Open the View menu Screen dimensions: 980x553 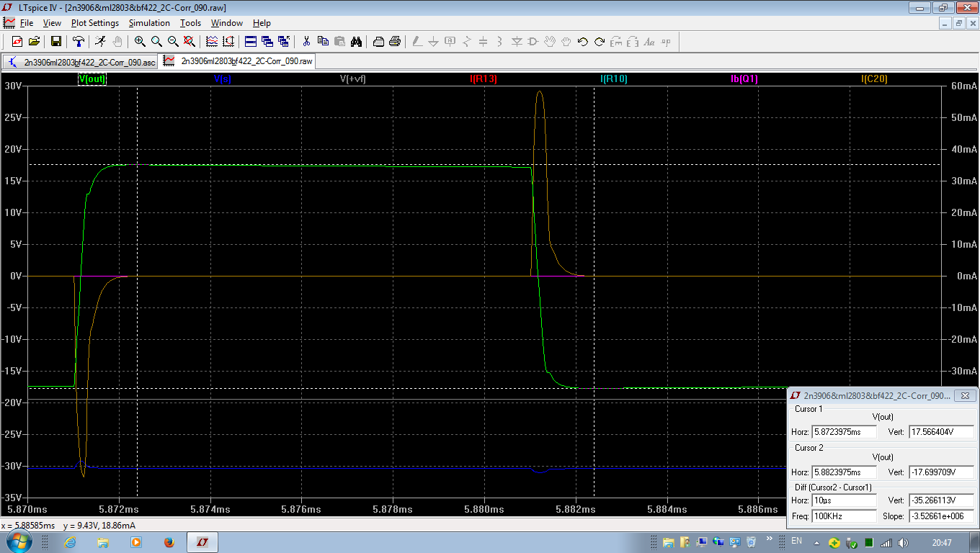(52, 23)
